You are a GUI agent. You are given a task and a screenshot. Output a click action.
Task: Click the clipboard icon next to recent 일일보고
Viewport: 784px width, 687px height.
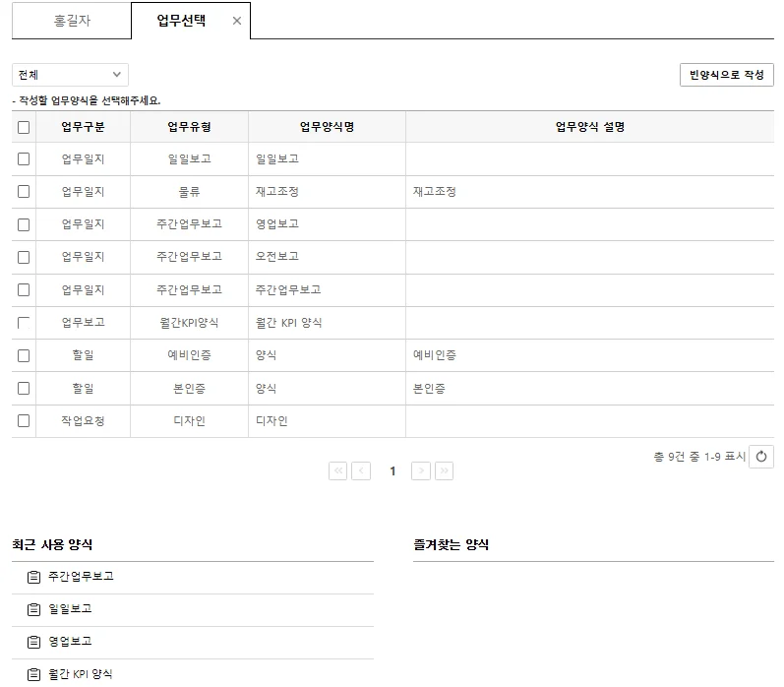[x=34, y=609]
